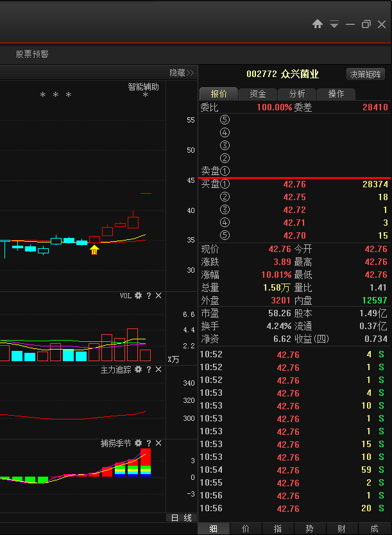392x535 pixels.
Task: Open 决策矩阵 decision matrix
Action: (x=366, y=74)
